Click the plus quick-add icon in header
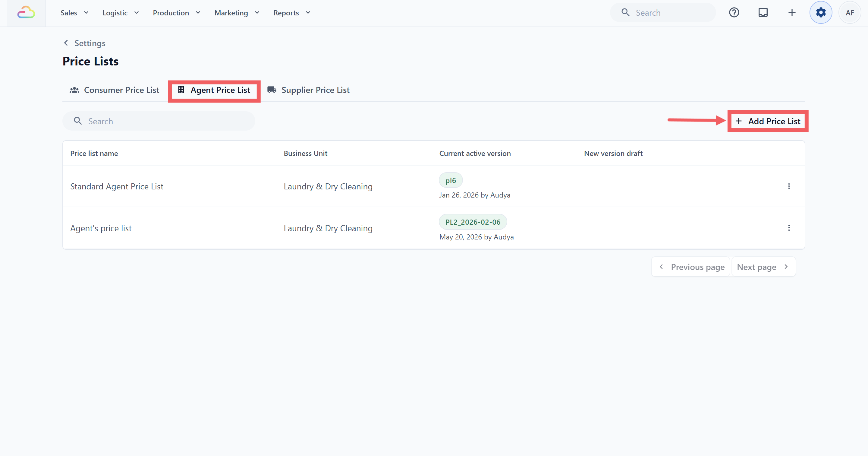 pyautogui.click(x=792, y=13)
